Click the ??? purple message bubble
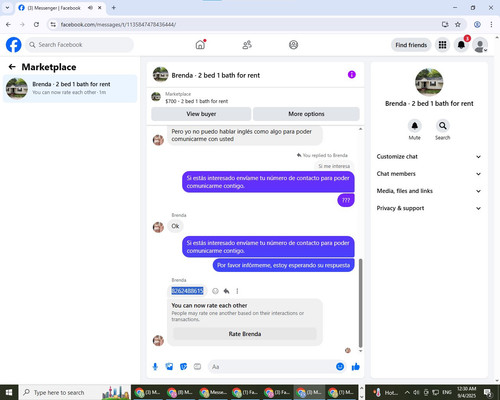The image size is (500, 400). (346, 200)
